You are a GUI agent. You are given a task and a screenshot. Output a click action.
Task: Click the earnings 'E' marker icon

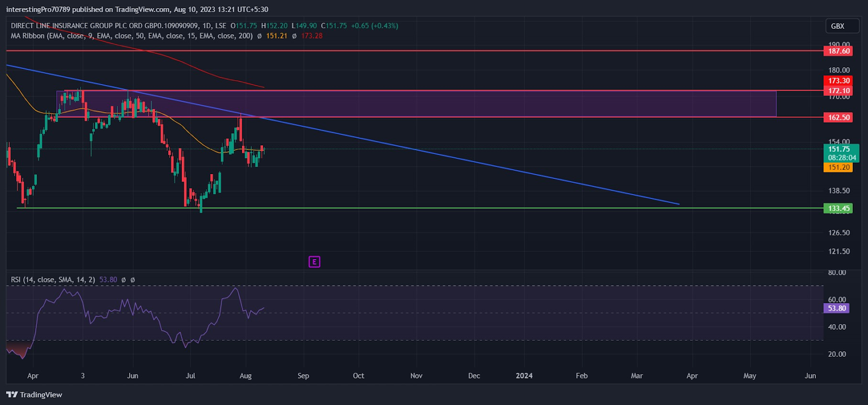[314, 262]
